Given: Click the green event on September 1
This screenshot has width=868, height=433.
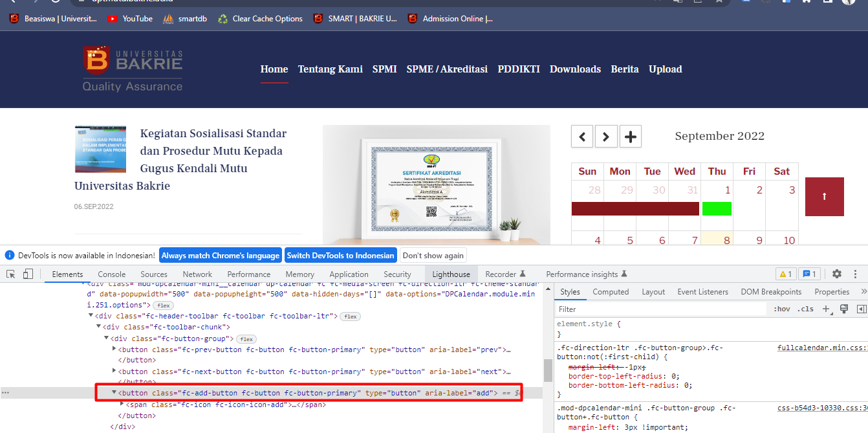Looking at the screenshot, I should coord(717,208).
